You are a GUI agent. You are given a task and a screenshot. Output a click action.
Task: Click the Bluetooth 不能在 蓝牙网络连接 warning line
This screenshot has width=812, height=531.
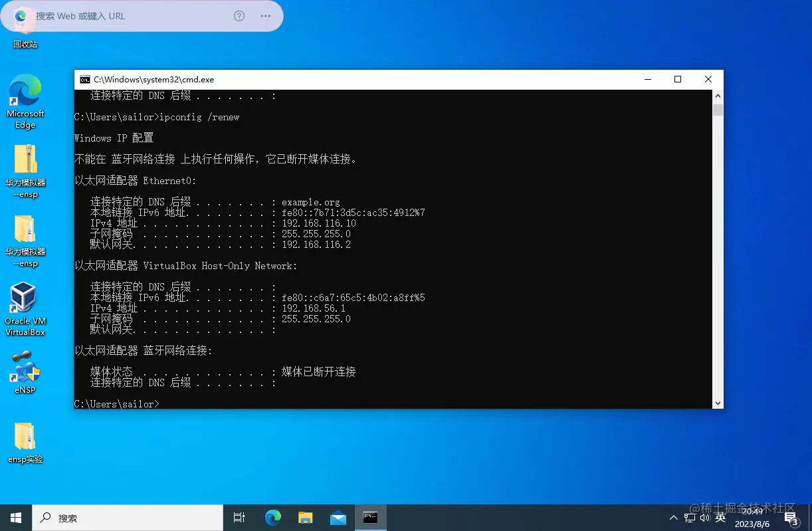point(217,159)
